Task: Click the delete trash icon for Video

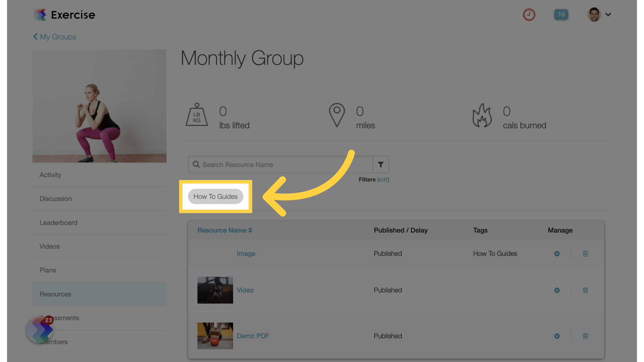Action: (x=586, y=290)
